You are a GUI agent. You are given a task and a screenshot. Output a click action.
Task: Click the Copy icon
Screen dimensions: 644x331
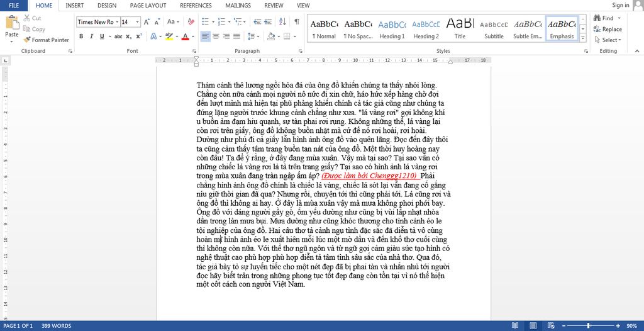pyautogui.click(x=26, y=29)
